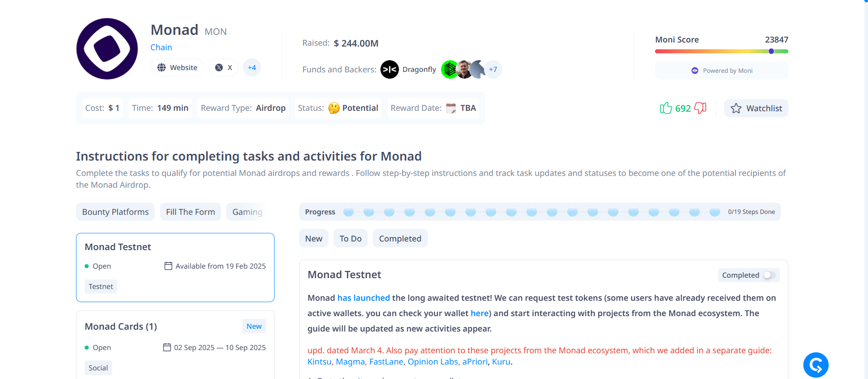868x379 pixels.
Task: Select the Monad Cards (1) task card
Action: (175, 344)
